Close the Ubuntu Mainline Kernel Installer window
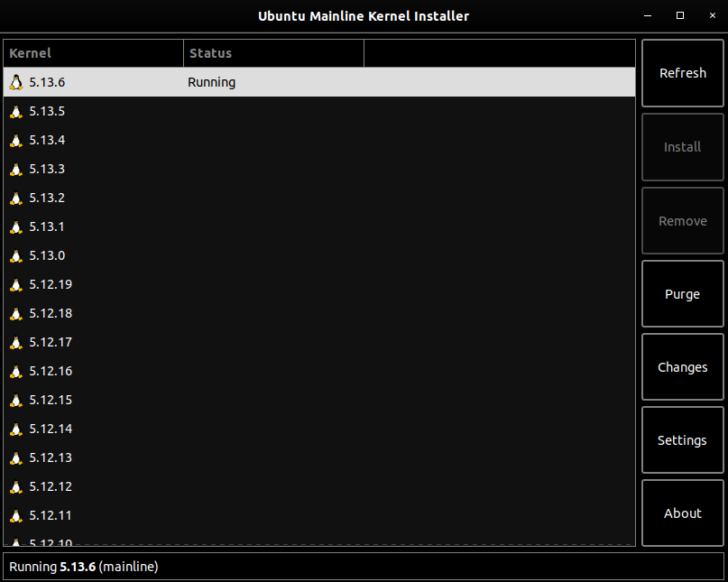 713,16
